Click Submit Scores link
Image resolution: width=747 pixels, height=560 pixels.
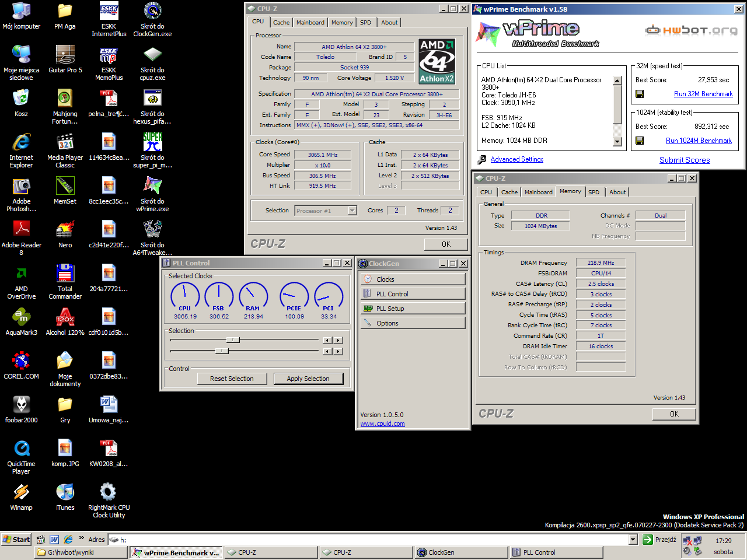pos(685,160)
